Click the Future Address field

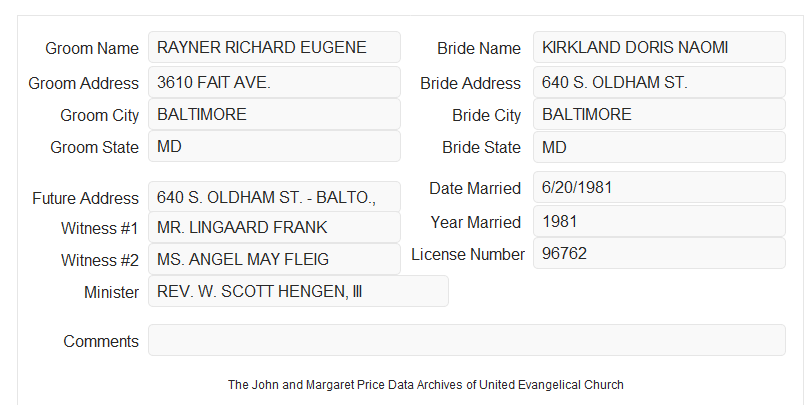click(274, 197)
